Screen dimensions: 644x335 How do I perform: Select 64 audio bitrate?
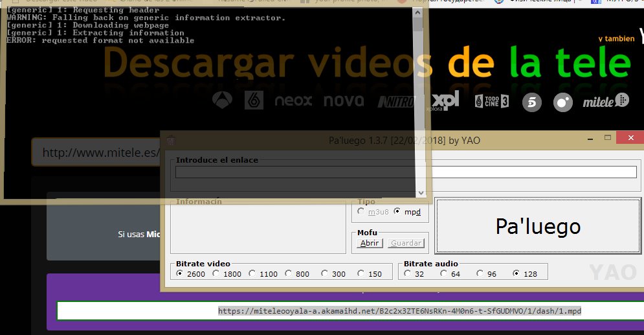(443, 273)
